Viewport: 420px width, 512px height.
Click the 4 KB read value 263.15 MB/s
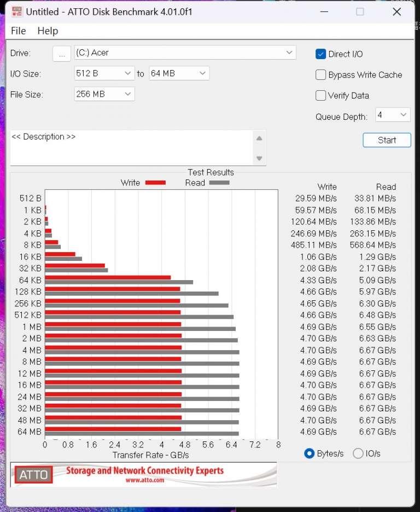point(372,234)
